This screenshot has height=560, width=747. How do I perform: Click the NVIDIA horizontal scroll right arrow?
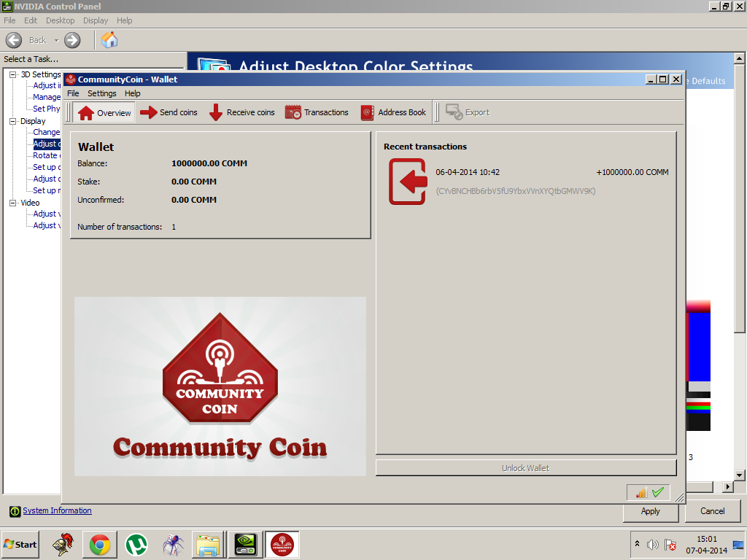click(727, 486)
